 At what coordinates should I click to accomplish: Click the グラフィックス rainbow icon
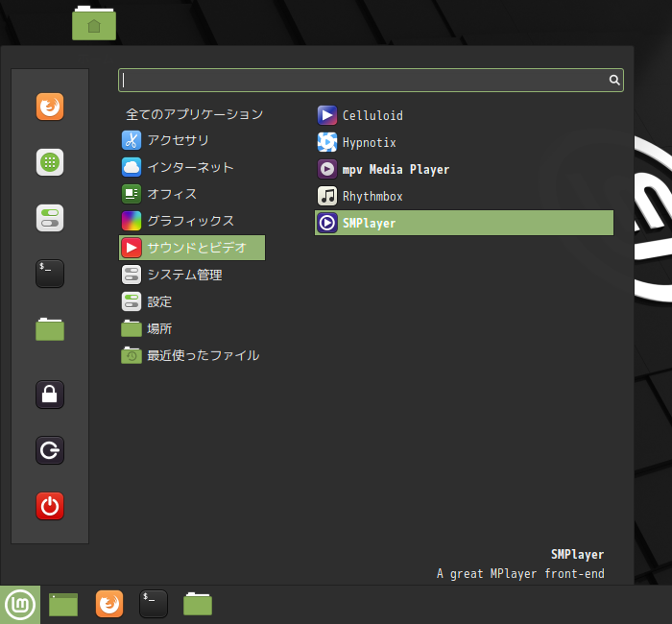(x=132, y=221)
